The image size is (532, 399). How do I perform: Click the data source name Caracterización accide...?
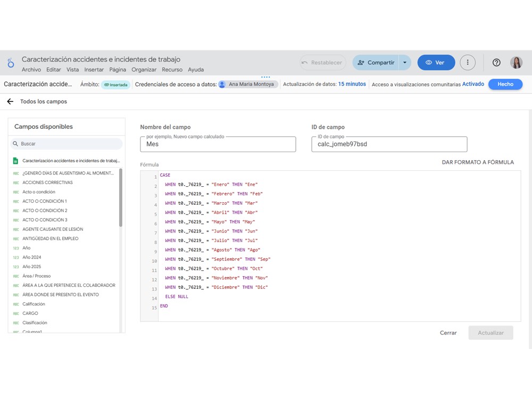(38, 84)
